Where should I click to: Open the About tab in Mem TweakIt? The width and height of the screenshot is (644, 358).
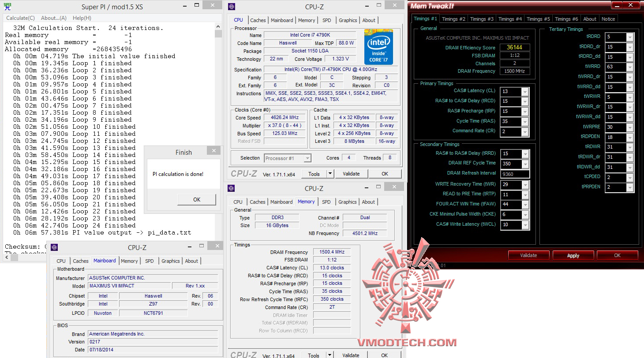tap(590, 19)
